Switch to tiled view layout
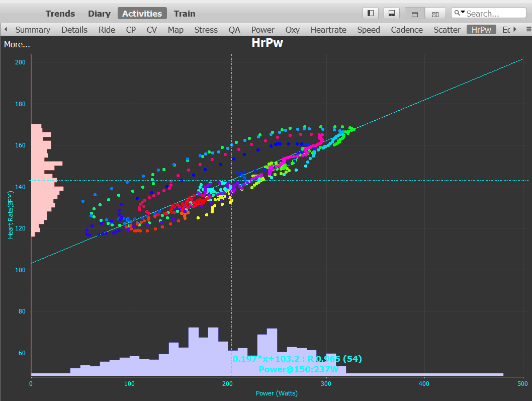Screen dimensions: 532x401 435,14
